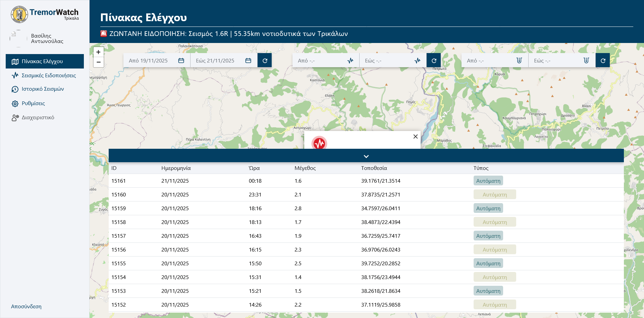Click the refresh button next to the date range

click(265, 60)
